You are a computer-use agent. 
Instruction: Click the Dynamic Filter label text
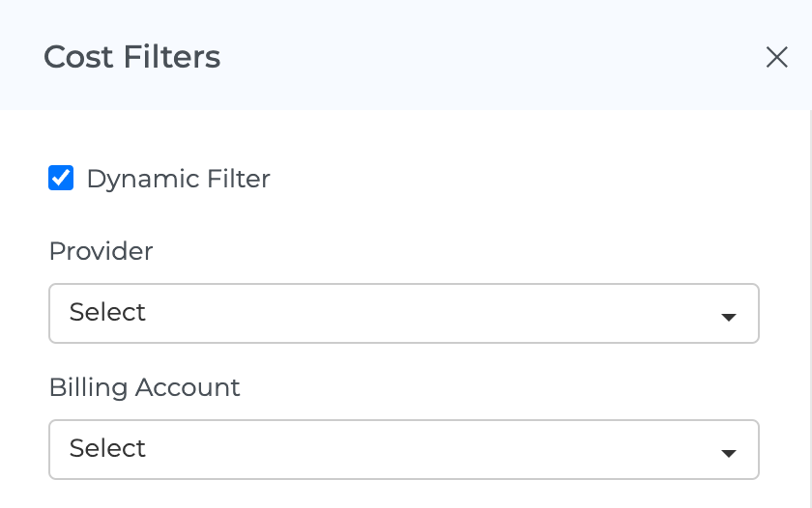point(178,179)
